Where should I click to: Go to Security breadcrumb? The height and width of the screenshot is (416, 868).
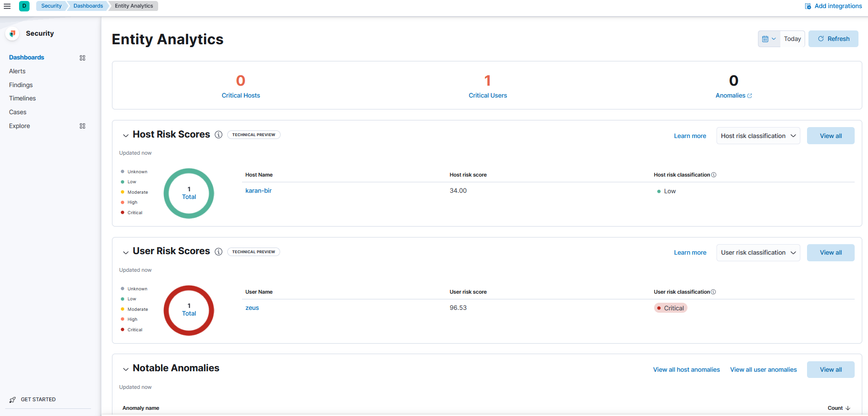51,6
